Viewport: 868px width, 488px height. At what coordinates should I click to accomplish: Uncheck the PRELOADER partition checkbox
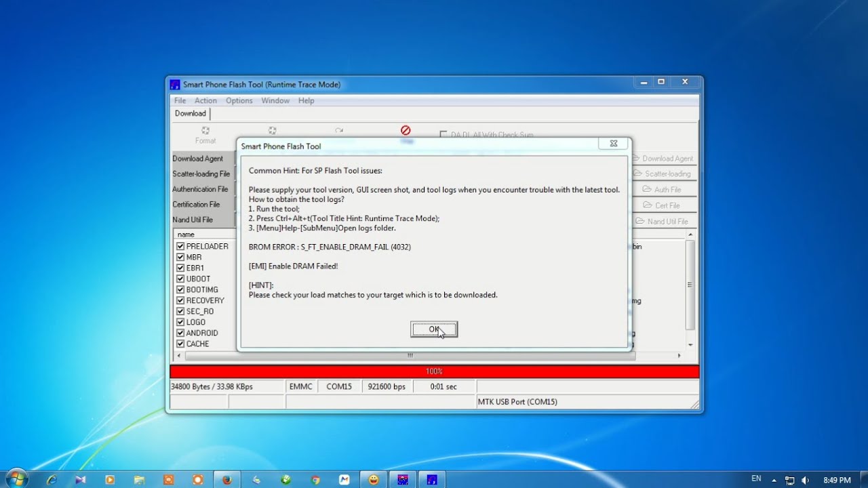tap(180, 246)
